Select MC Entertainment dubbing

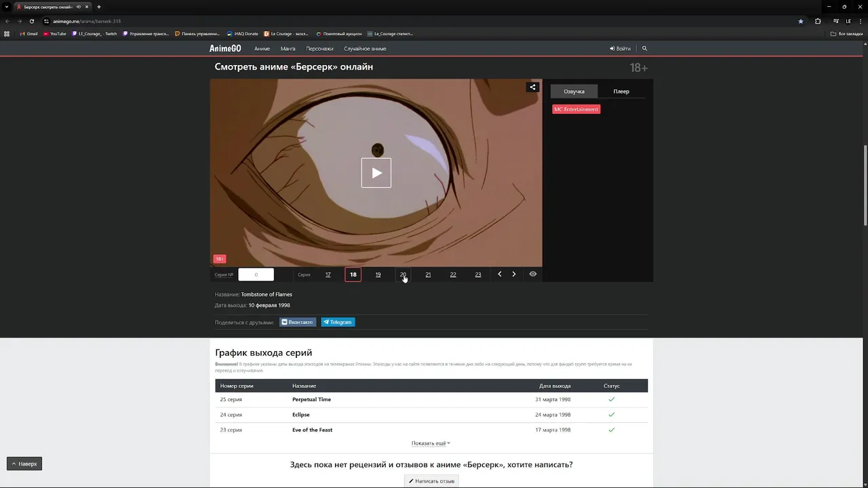click(x=576, y=109)
